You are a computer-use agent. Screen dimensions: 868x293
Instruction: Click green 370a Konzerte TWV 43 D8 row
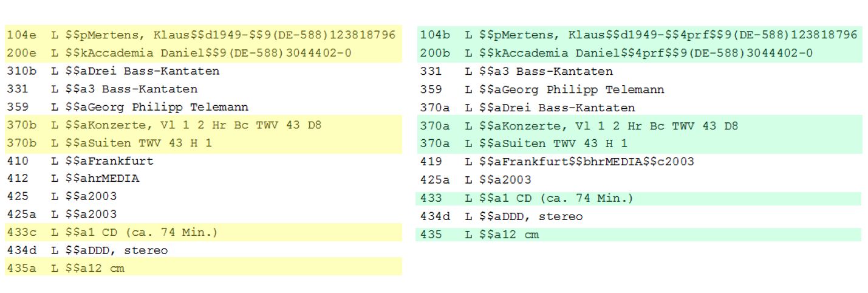tap(638, 126)
